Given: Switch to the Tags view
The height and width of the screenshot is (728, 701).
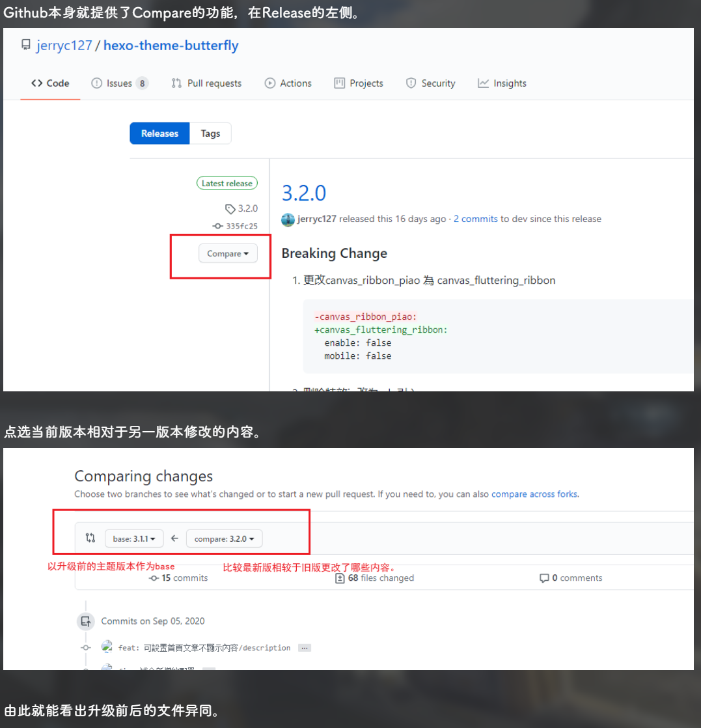Looking at the screenshot, I should pos(210,133).
